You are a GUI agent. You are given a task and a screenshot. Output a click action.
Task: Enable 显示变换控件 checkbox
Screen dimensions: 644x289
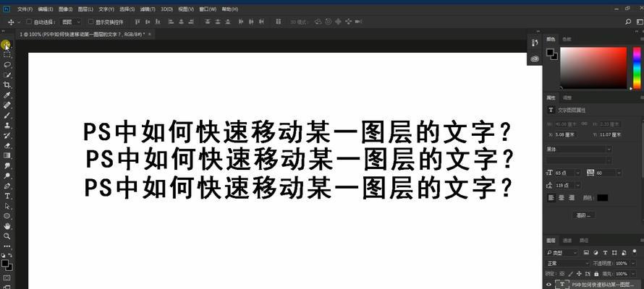90,22
